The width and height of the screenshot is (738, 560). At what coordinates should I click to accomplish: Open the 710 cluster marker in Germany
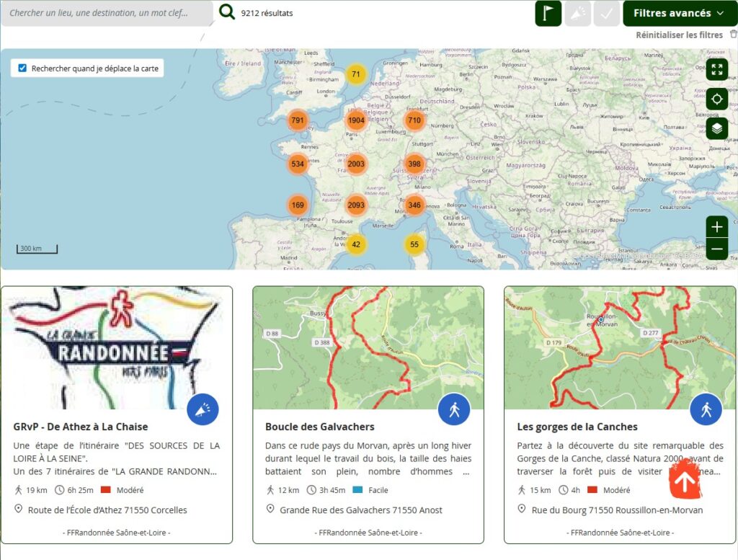pos(414,120)
